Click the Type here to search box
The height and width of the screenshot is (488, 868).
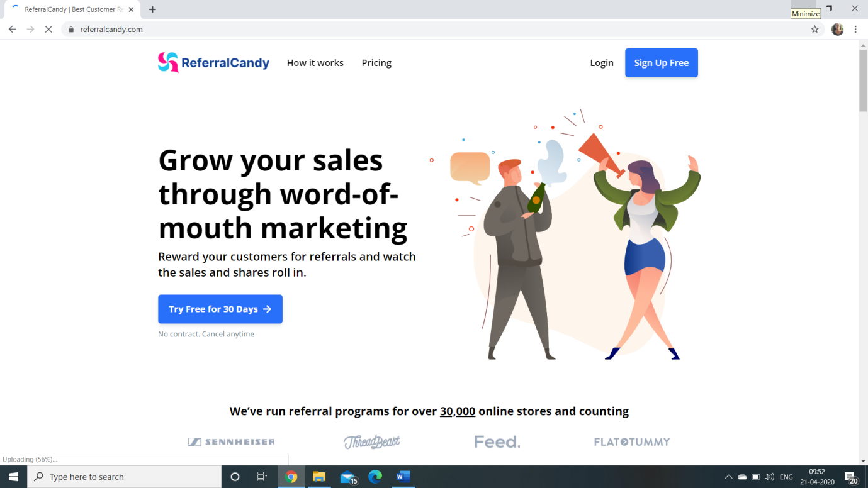tap(124, 477)
